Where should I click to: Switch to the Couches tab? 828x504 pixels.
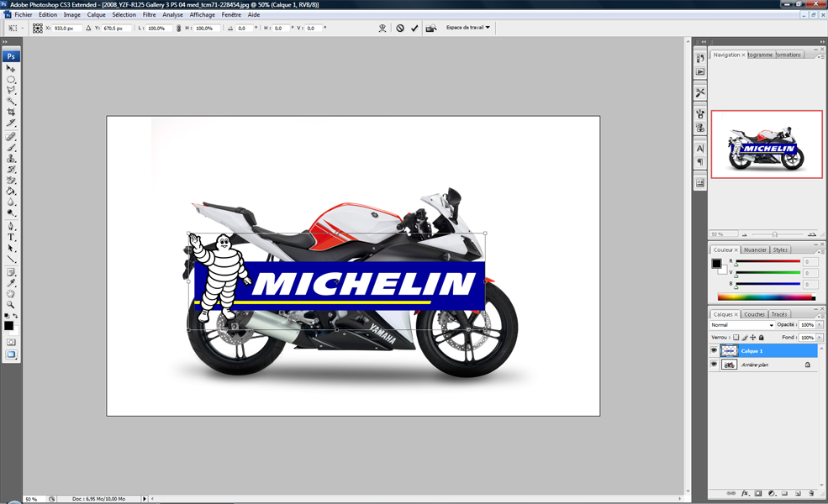[754, 314]
